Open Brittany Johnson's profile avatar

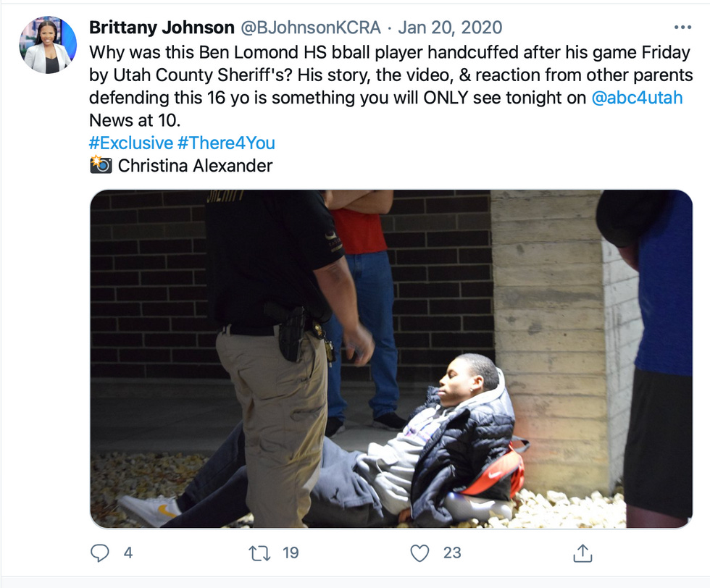coord(48,45)
